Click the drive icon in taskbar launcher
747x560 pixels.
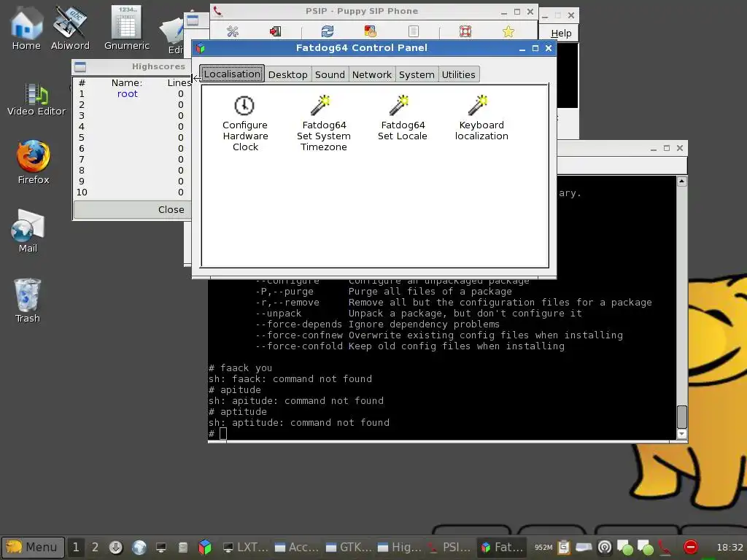183,548
